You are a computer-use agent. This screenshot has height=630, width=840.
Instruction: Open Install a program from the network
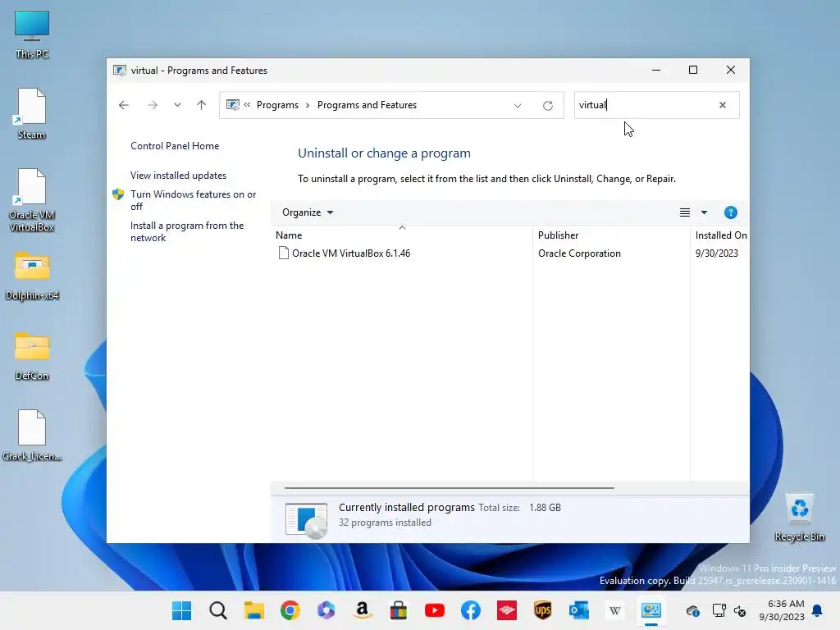tap(187, 231)
